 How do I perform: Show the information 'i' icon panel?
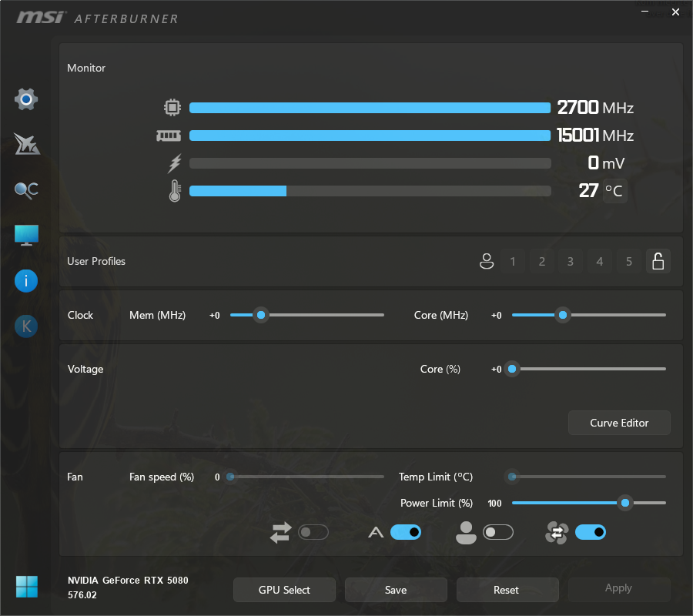click(x=26, y=281)
